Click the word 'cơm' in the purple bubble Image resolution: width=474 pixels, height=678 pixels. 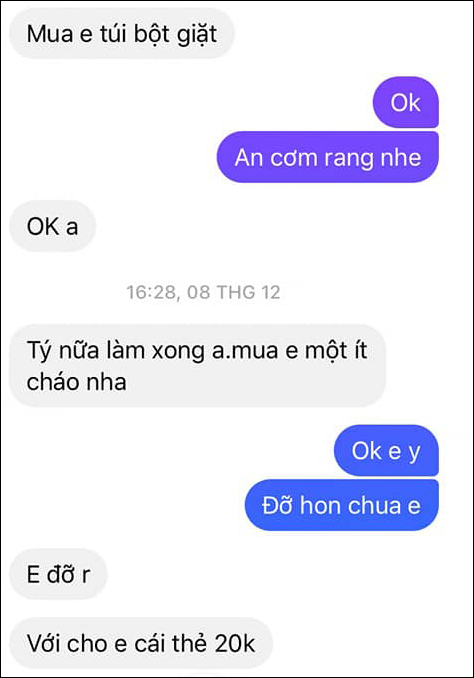292,158
